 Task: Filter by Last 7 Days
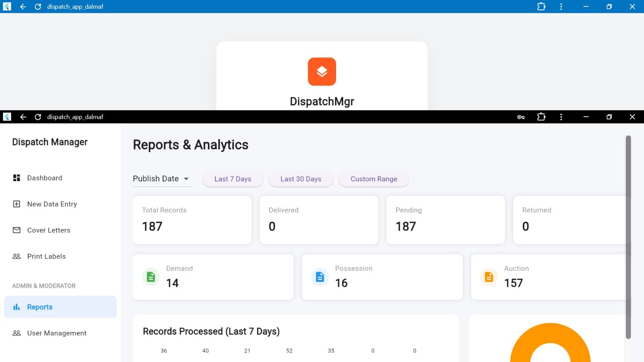tap(233, 179)
